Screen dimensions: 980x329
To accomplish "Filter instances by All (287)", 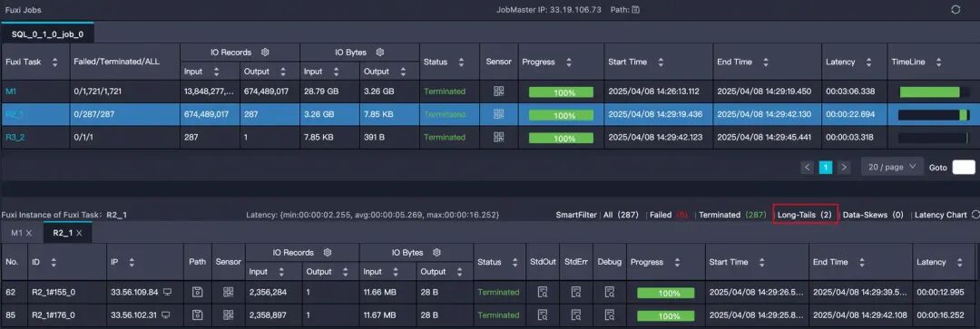I will [x=621, y=215].
